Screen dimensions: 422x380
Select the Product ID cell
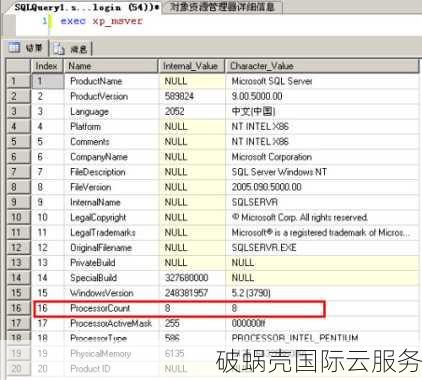click(x=111, y=369)
